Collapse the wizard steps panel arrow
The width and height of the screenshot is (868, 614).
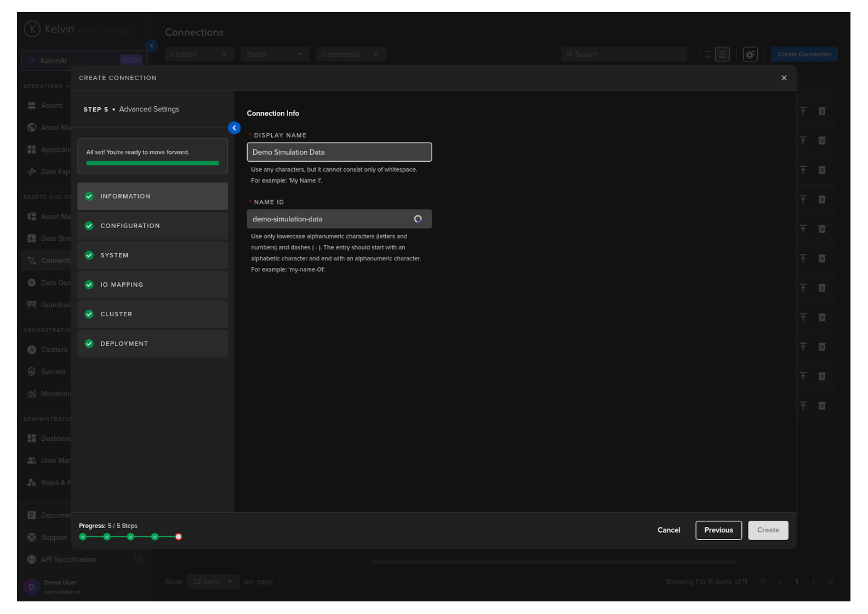pos(234,128)
